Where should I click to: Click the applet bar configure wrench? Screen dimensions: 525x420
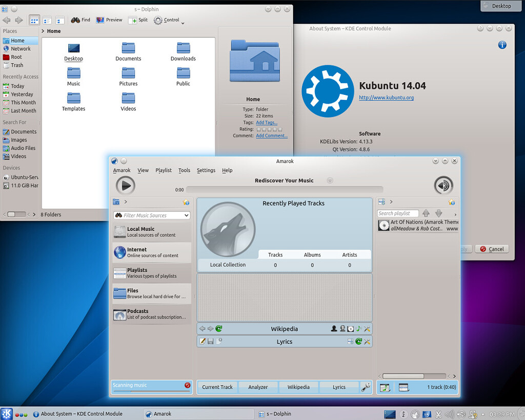click(x=366, y=387)
